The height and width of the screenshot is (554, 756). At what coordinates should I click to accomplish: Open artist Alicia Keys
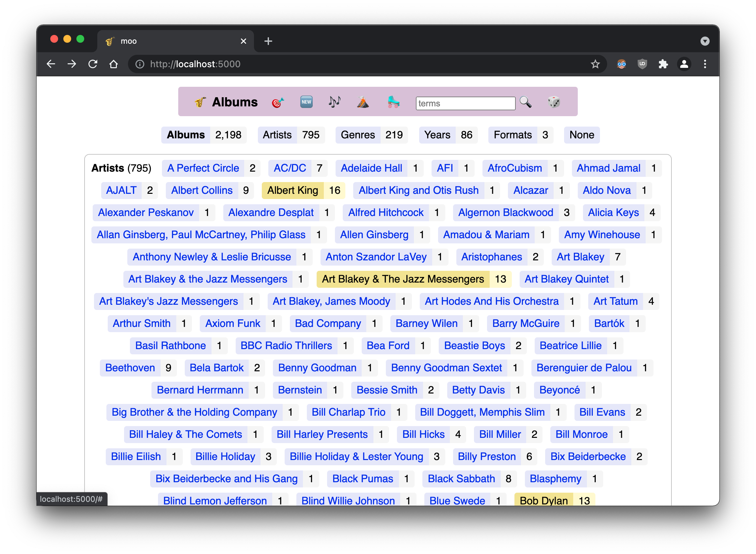[x=613, y=212]
